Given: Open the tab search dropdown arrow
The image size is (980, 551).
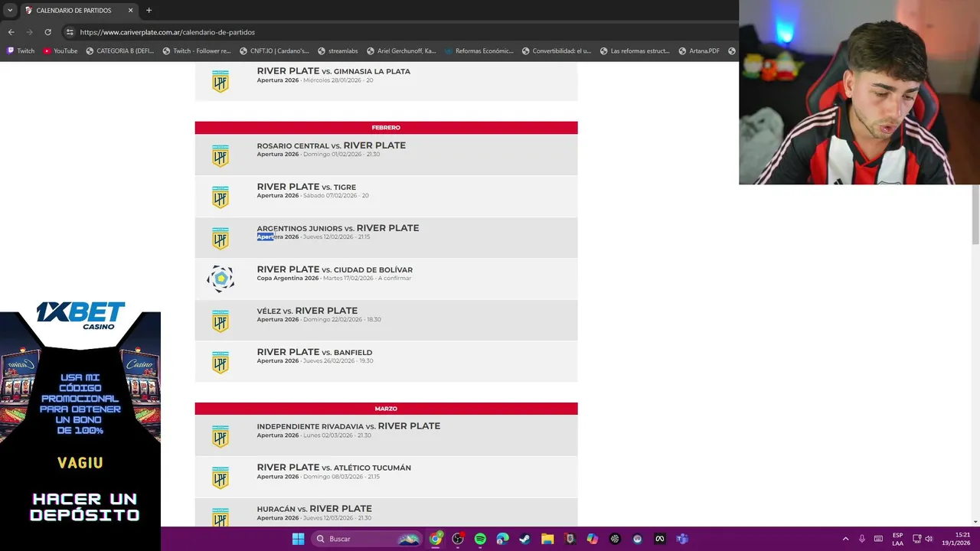Looking at the screenshot, I should [x=10, y=10].
